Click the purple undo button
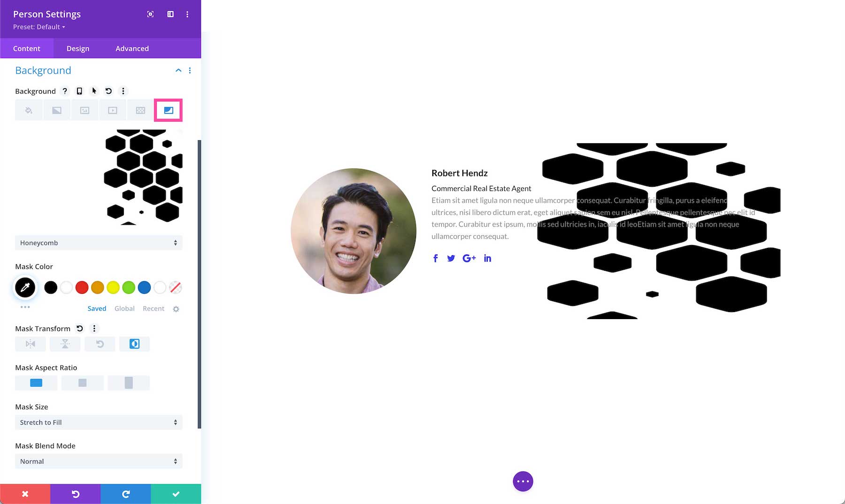Image resolution: width=845 pixels, height=504 pixels. pyautogui.click(x=75, y=494)
